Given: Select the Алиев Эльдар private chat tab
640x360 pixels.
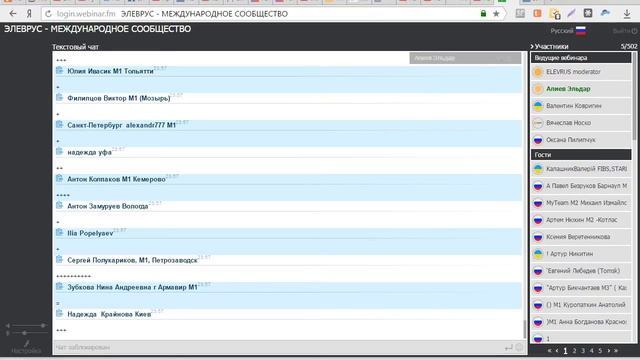Looking at the screenshot, I should pyautogui.click(x=465, y=58).
